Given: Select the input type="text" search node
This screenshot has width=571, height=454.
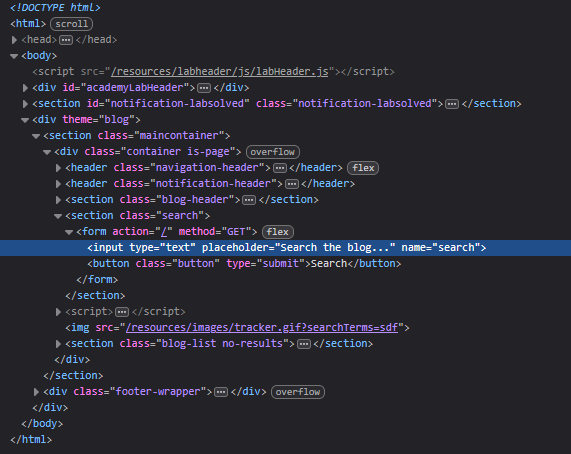Looking at the screenshot, I should pos(286,248).
